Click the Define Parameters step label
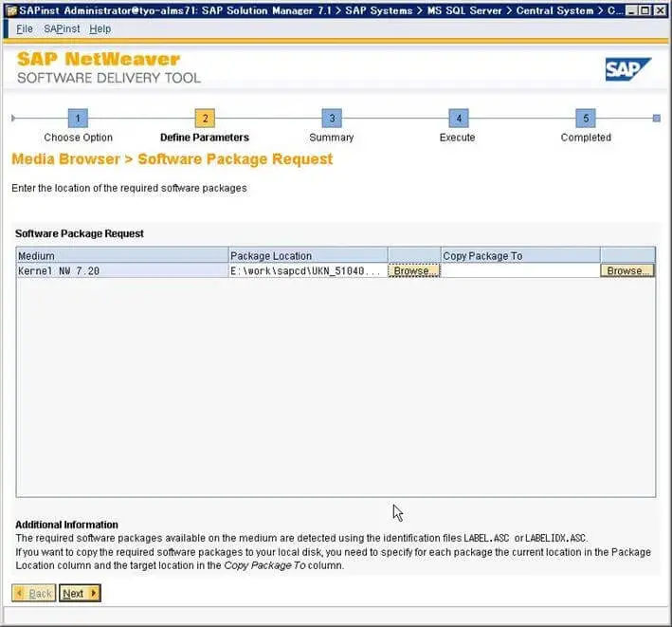The height and width of the screenshot is (627, 672). click(x=205, y=138)
